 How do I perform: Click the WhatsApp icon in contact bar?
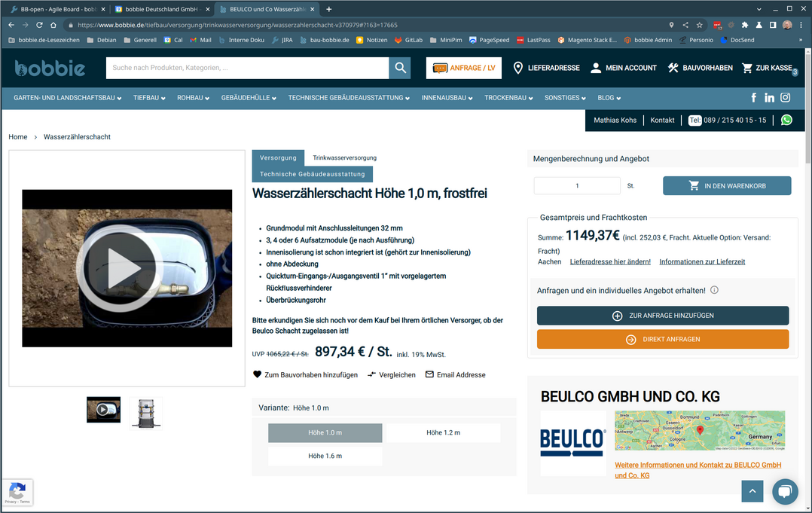click(x=786, y=120)
